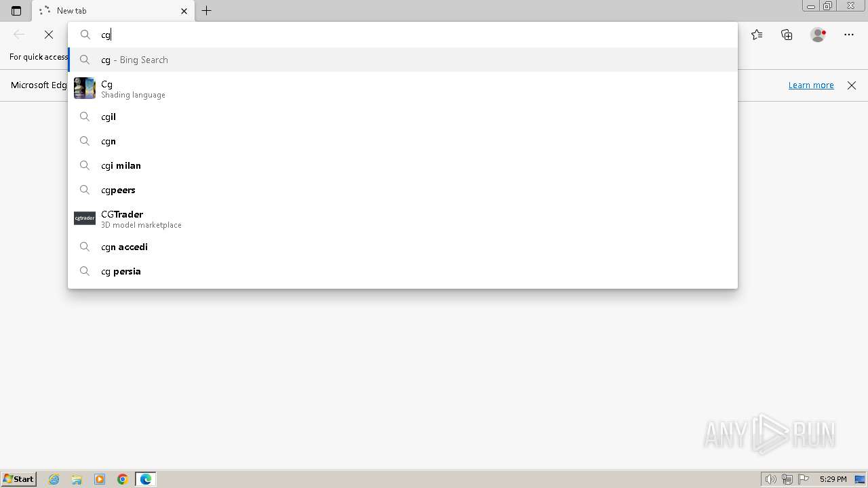
Task: Add a new tab with plus icon
Action: [x=207, y=11]
